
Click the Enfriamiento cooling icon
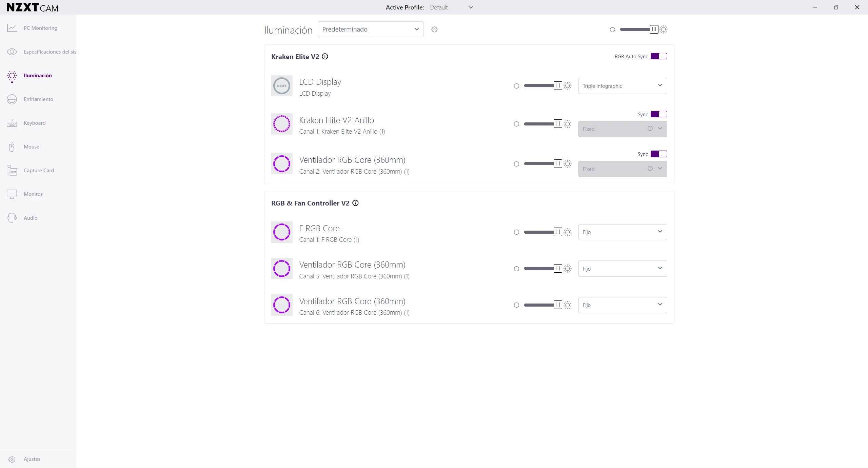pyautogui.click(x=12, y=99)
